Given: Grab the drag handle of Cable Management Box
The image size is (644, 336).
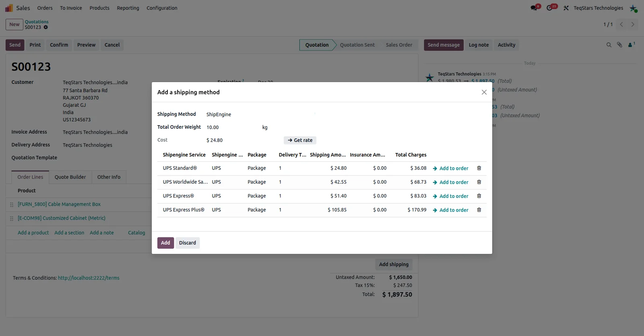Looking at the screenshot, I should click(12, 205).
